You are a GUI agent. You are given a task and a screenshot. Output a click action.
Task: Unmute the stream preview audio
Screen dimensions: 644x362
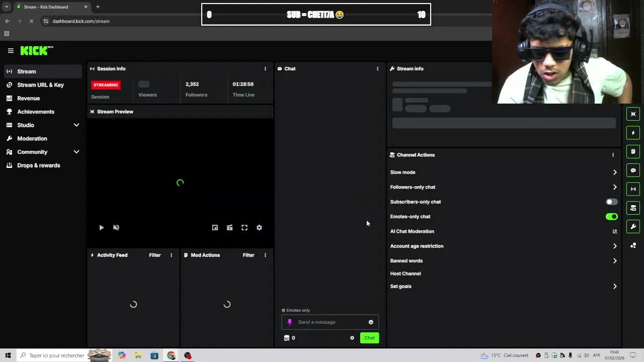[116, 228]
